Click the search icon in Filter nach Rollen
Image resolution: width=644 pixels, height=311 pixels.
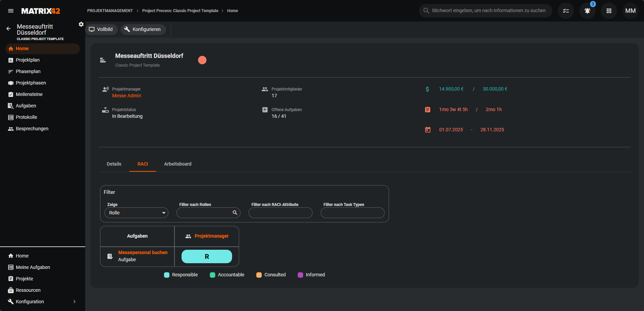point(235,213)
